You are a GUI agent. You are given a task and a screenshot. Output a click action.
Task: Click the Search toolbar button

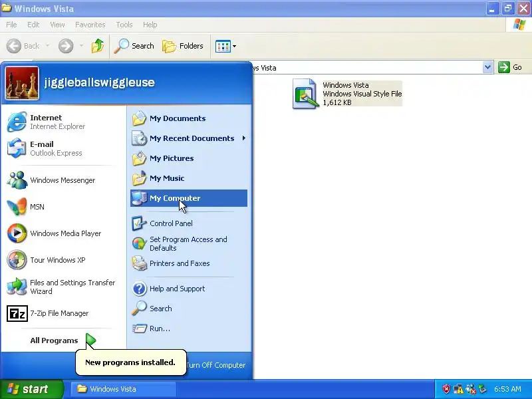[134, 46]
